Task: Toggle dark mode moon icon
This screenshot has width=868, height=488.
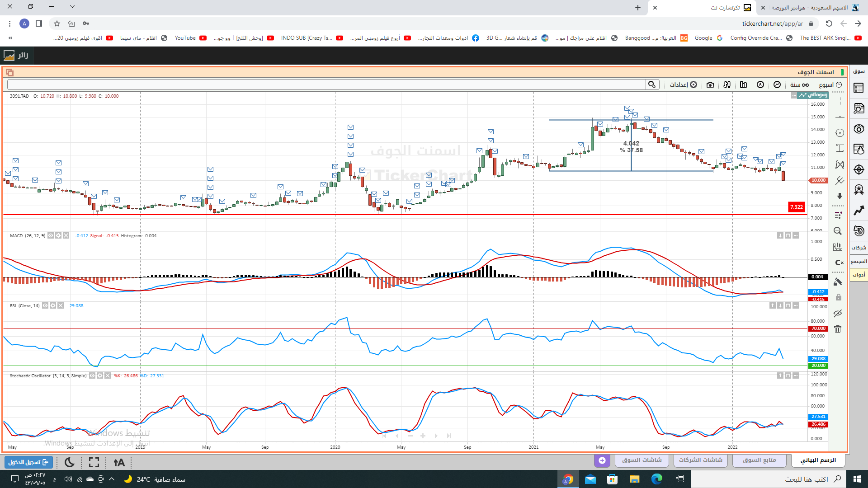Action: (x=70, y=462)
